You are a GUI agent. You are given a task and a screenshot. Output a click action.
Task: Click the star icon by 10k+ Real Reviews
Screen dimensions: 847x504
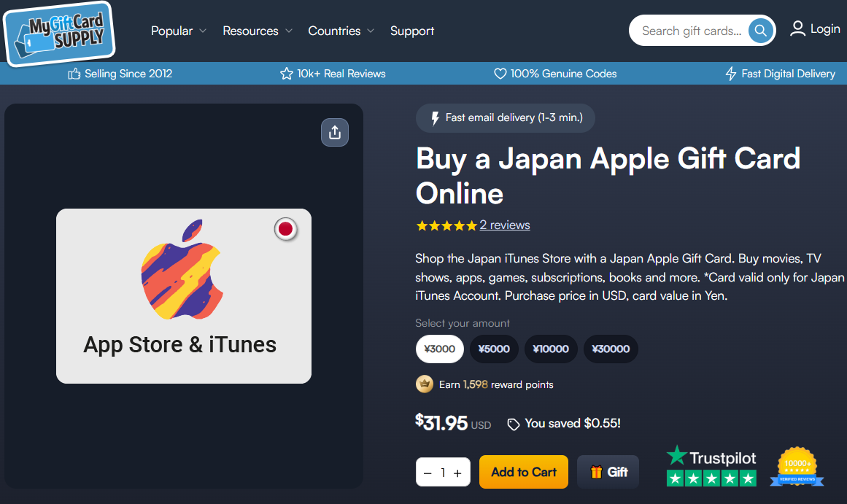[286, 74]
